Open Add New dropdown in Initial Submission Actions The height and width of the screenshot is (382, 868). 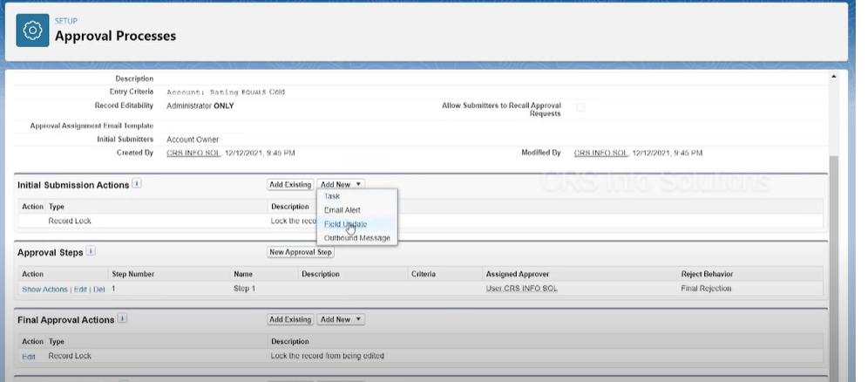[341, 184]
